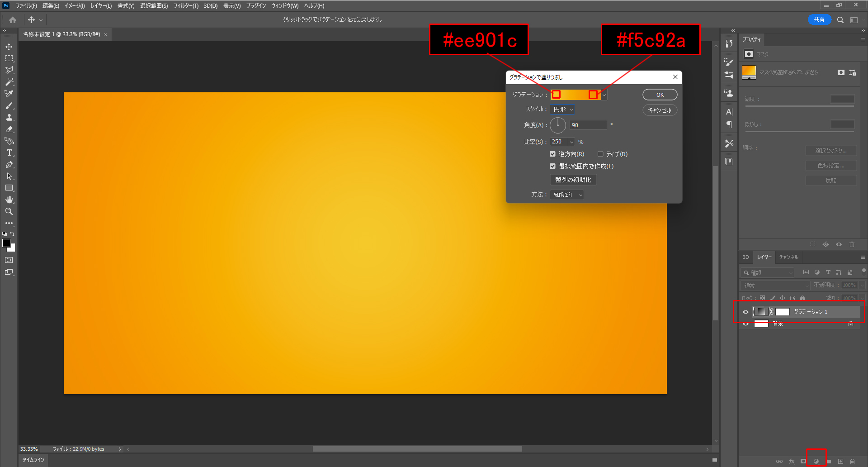Viewport: 868px width, 467px height.
Task: Switch to the チャンネル tab
Action: tap(788, 257)
